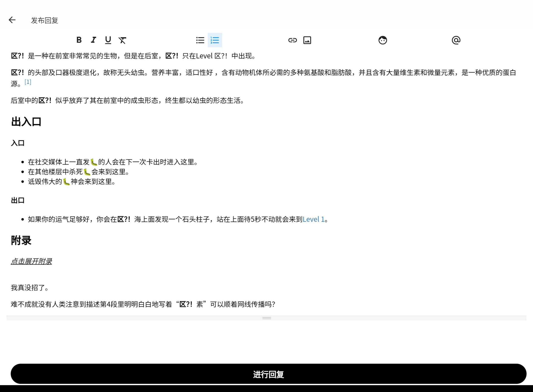Mention a user with the @ icon
Image resolution: width=533 pixels, height=392 pixels.
point(456,40)
